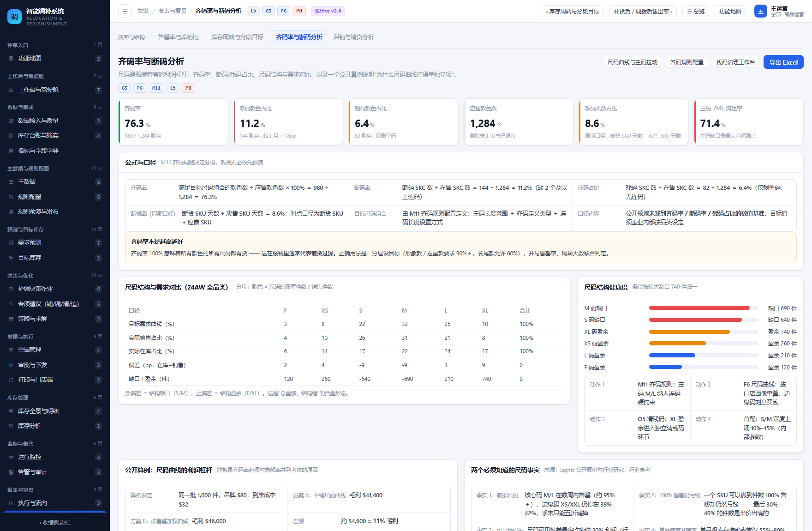Switch to 售罄率与库销比 tab
The image size is (812, 531).
[x=178, y=37]
